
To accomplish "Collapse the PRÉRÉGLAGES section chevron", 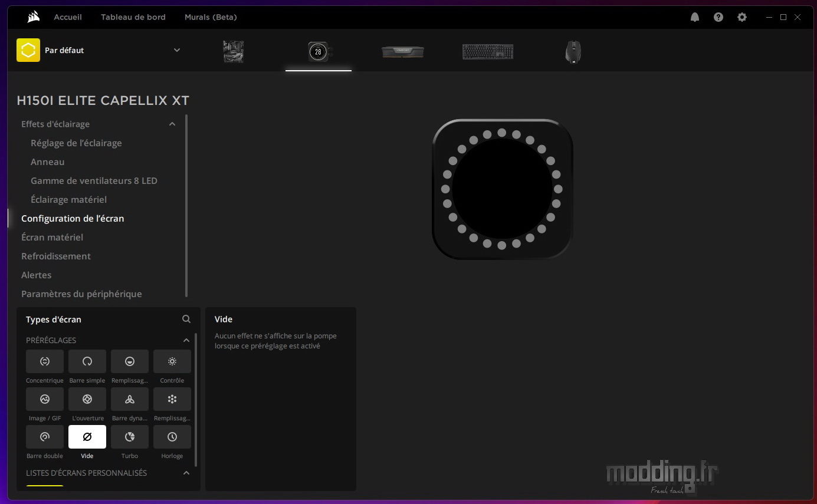I will coord(186,340).
